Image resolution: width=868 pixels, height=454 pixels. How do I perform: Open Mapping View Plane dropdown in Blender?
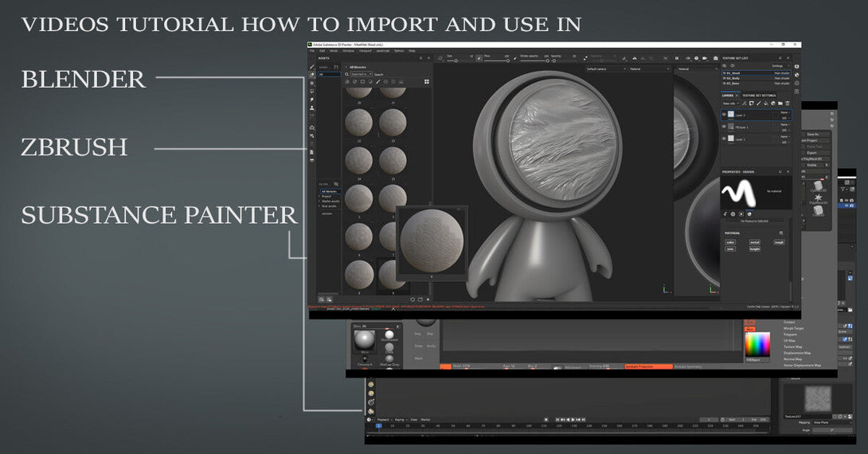(x=832, y=422)
